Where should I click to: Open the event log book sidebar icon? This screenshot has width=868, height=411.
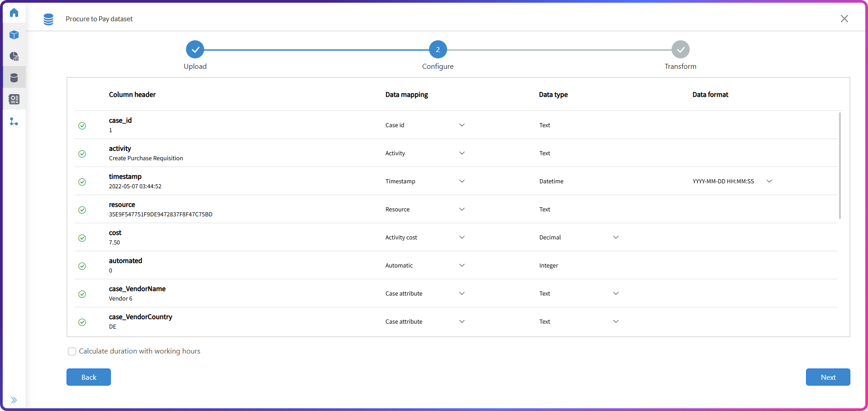tap(14, 99)
